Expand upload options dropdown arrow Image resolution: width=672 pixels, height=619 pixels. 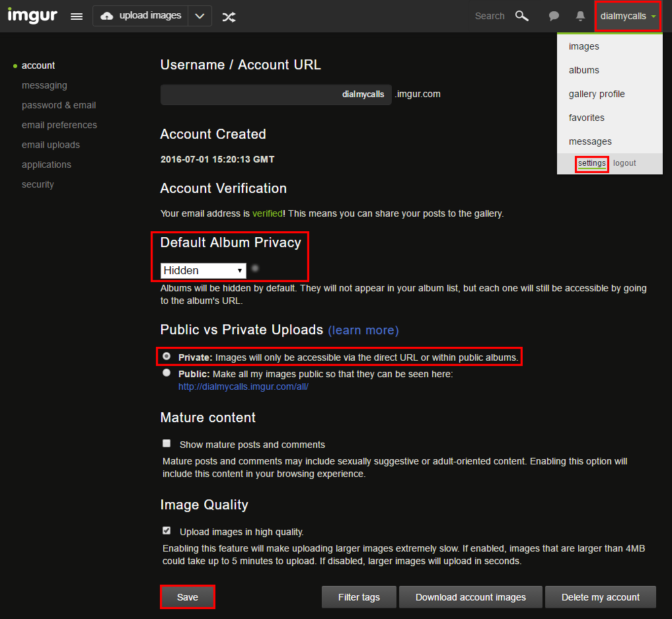pyautogui.click(x=200, y=16)
